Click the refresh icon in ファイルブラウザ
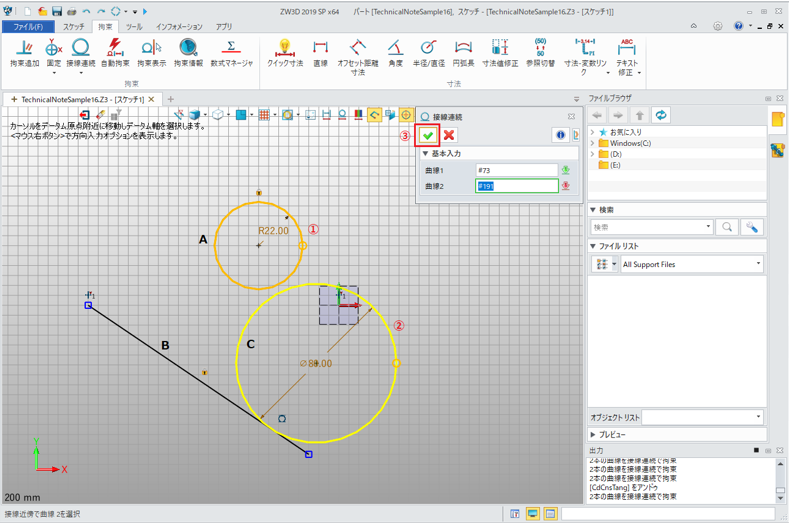The image size is (789, 523). click(661, 115)
